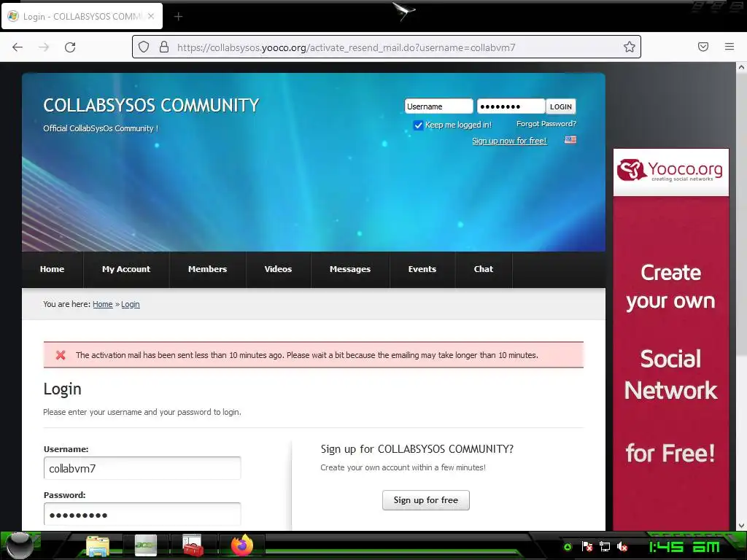Click the 1:45 am taskbar clock
This screenshot has width=747, height=560.
[x=684, y=547]
